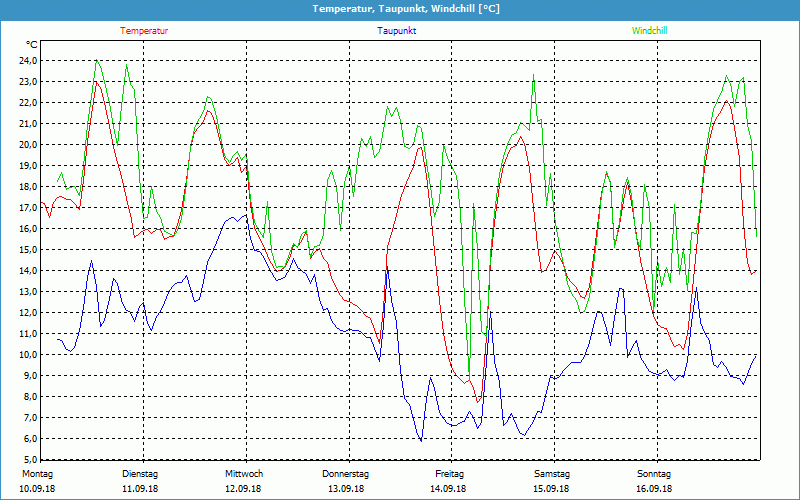Click the °C axis unit label
Screen dimensions: 800x500
pyautogui.click(x=32, y=45)
